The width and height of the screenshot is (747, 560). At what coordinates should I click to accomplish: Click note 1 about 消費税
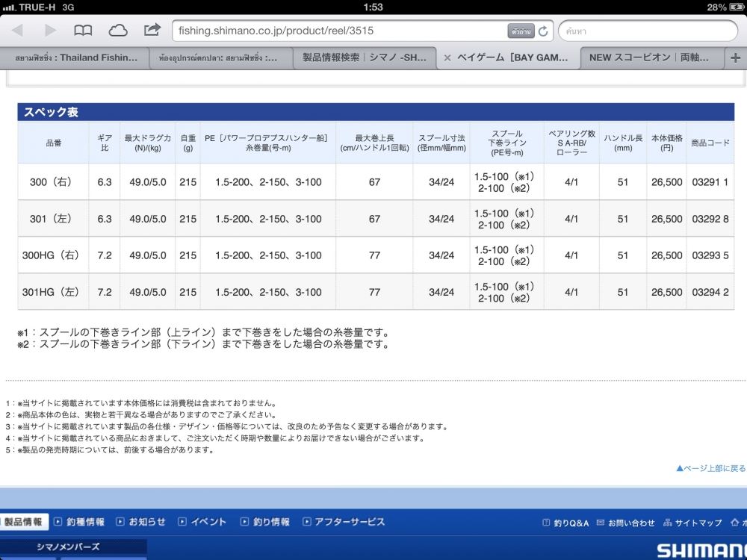tap(141, 403)
